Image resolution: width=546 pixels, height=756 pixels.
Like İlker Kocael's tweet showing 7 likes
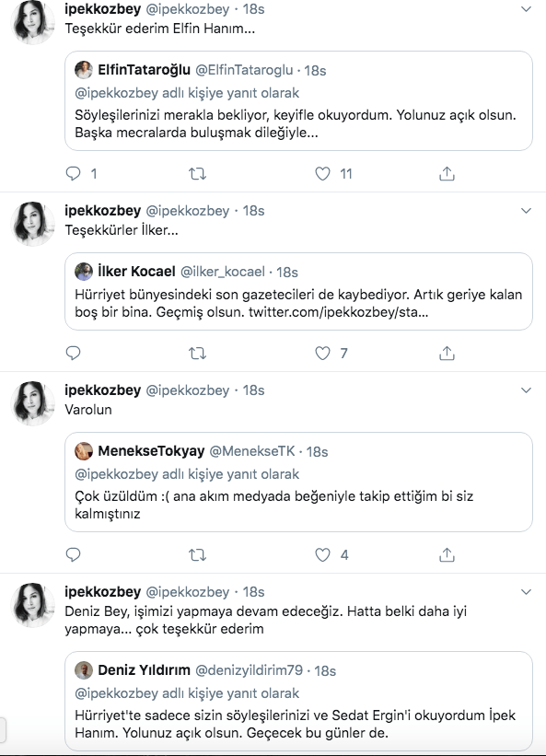[x=322, y=352]
